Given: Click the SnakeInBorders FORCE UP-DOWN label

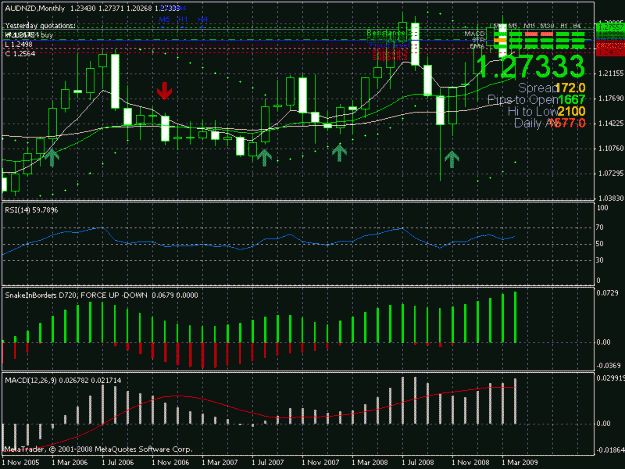Looking at the screenshot, I should click(x=101, y=295).
